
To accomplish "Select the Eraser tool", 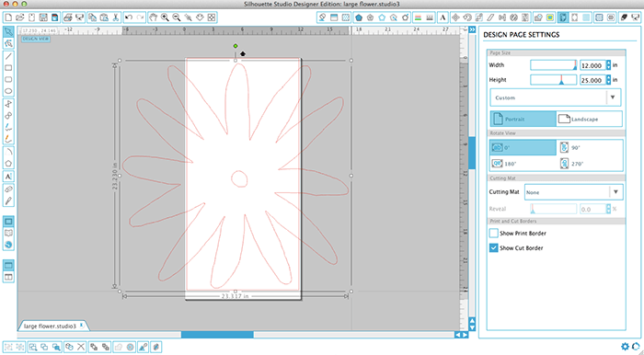I will [x=8, y=189].
